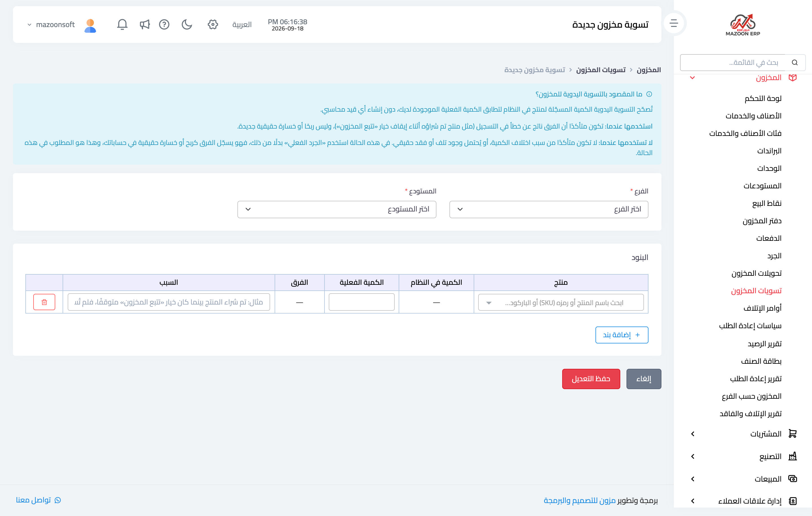Select تسويات المخزون in sidebar
The image size is (812, 516).
[756, 291]
